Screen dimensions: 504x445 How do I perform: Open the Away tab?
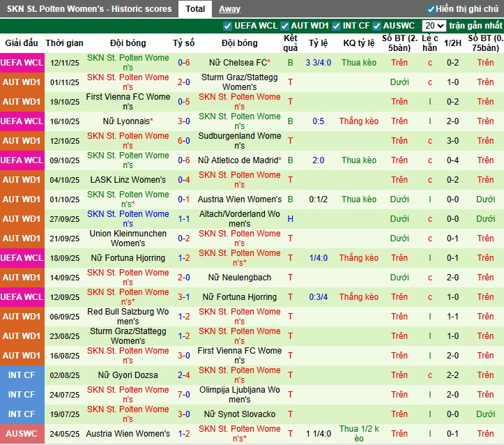coord(229,9)
